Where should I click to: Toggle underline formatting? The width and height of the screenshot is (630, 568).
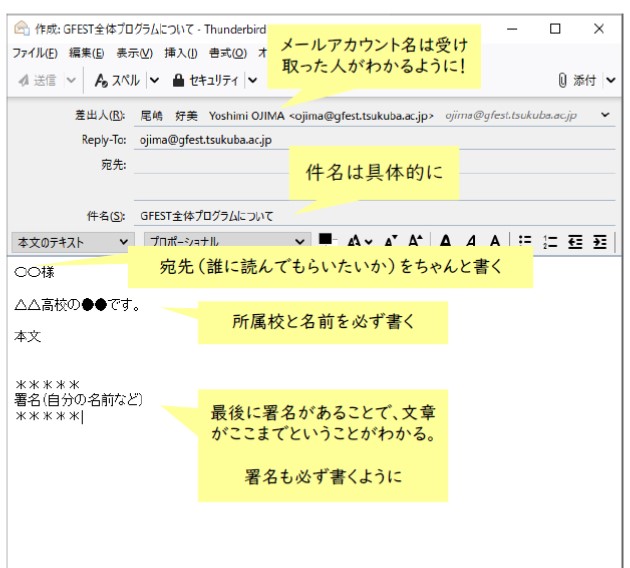pyautogui.click(x=493, y=241)
